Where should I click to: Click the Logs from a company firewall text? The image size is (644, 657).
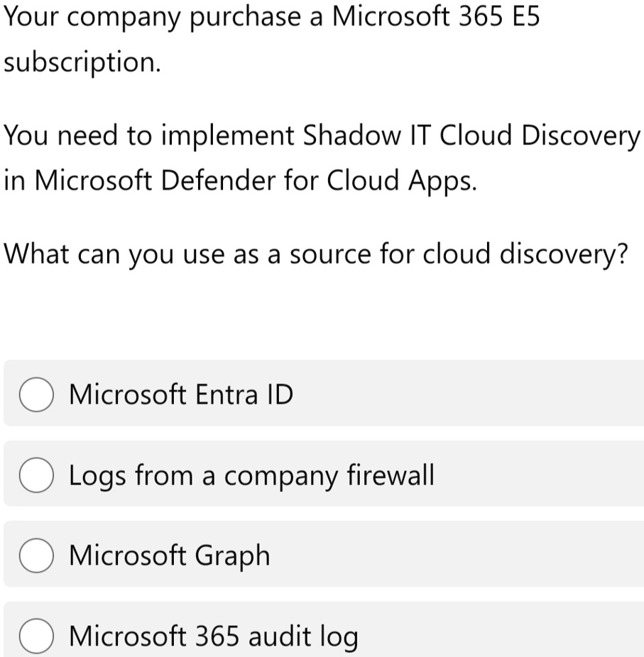click(251, 475)
